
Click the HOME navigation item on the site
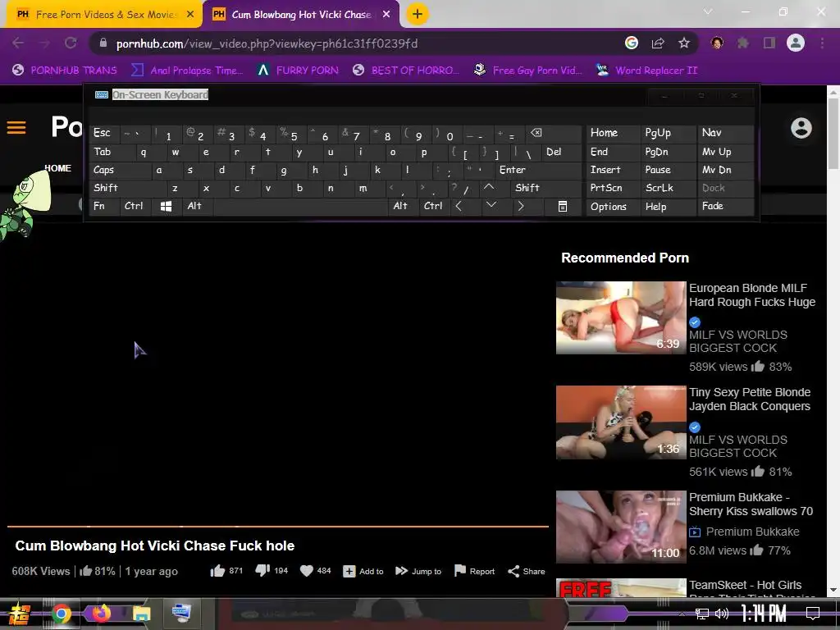click(58, 168)
